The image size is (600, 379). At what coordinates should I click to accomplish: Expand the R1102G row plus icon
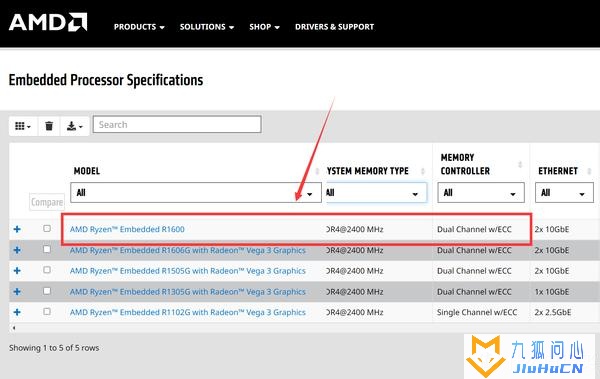[17, 312]
